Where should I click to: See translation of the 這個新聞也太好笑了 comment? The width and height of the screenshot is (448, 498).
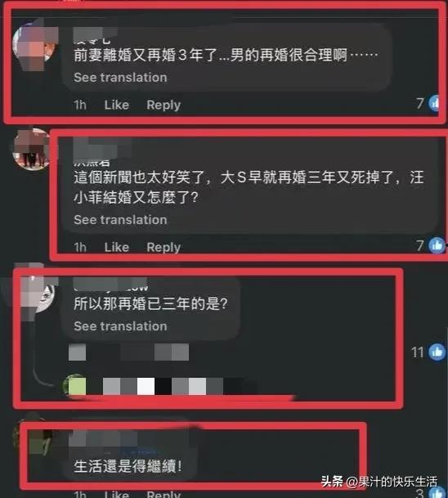120,220
